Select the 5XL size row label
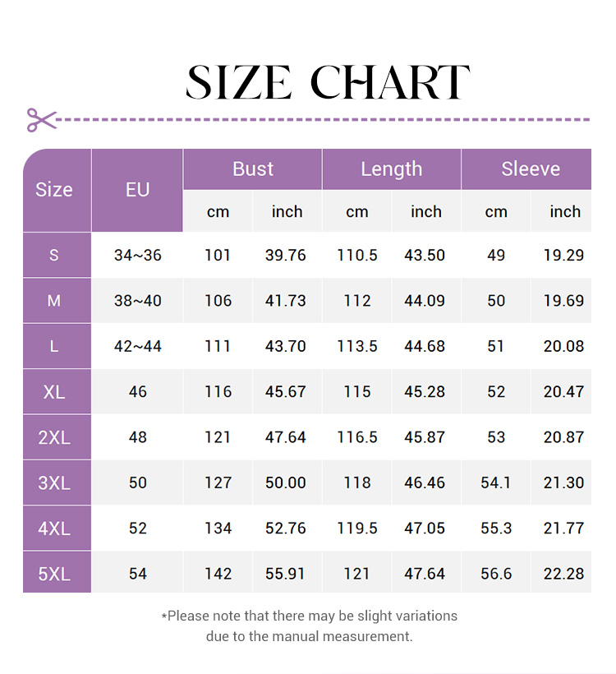Viewport: 616px width, 674px height. tap(54, 574)
